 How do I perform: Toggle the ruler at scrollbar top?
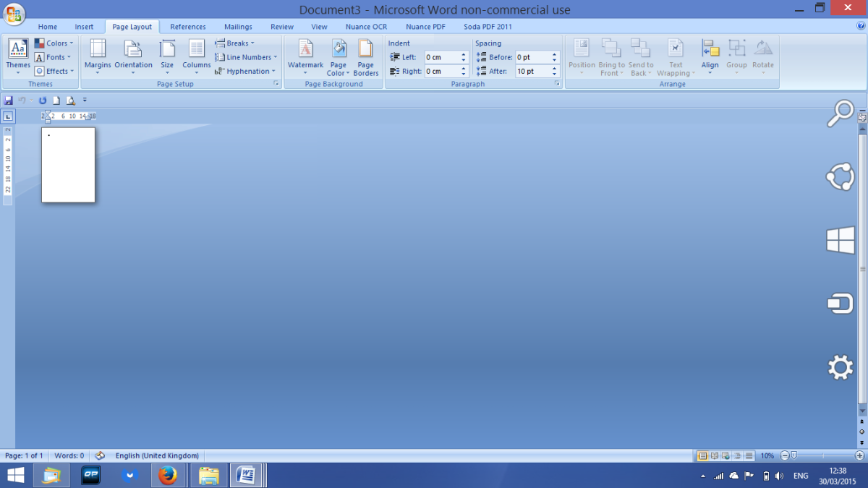pyautogui.click(x=862, y=116)
